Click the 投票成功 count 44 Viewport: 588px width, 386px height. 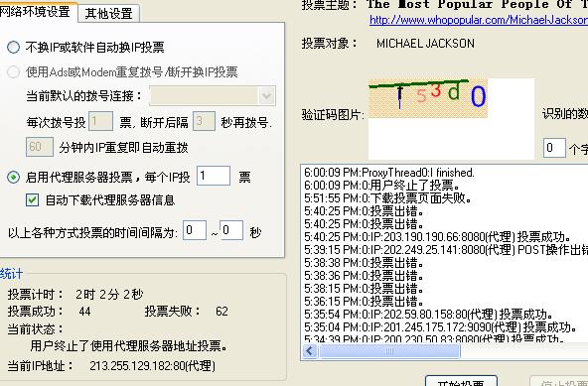[x=84, y=311]
